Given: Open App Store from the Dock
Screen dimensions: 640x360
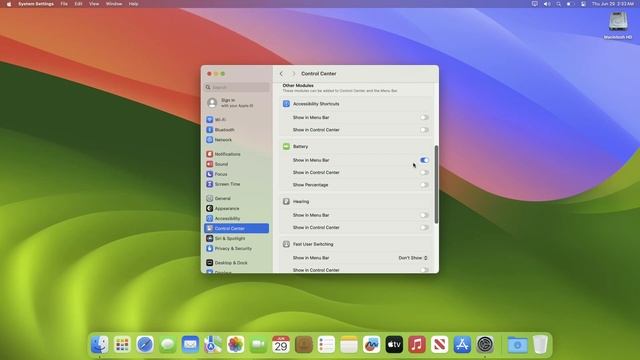Looking at the screenshot, I should click(x=462, y=344).
